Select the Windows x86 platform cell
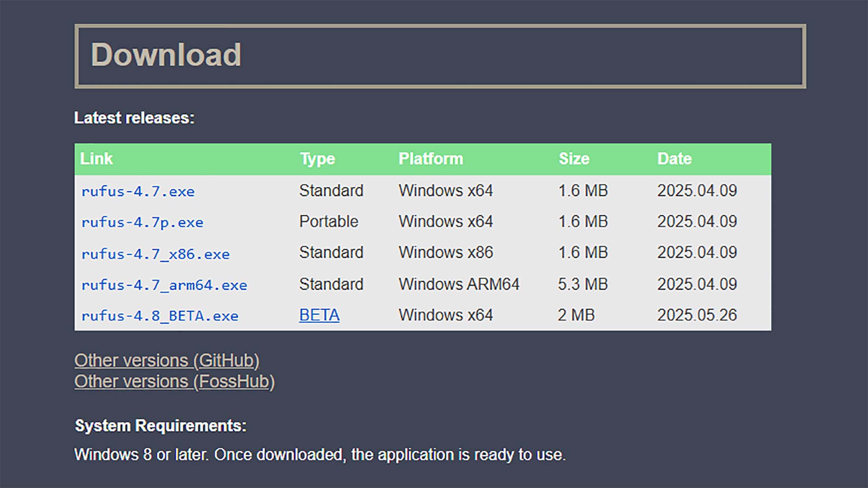This screenshot has height=488, width=868. click(445, 253)
